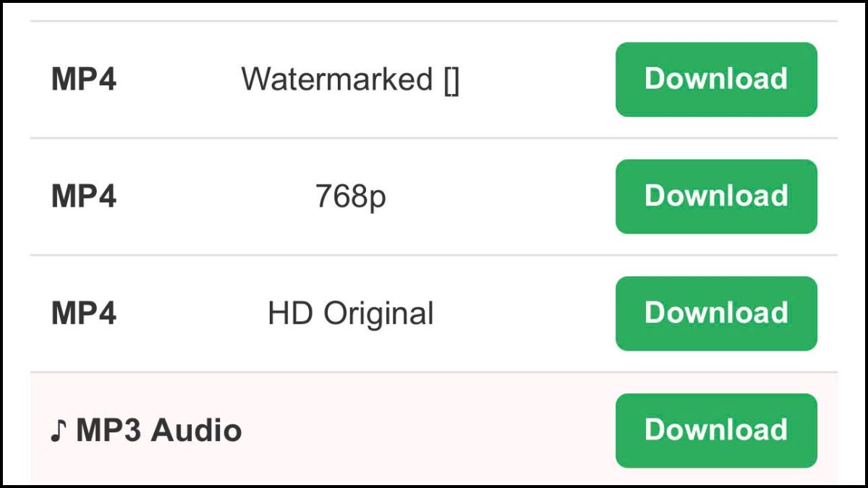Click the word "Original" in the HD row

[x=378, y=314]
